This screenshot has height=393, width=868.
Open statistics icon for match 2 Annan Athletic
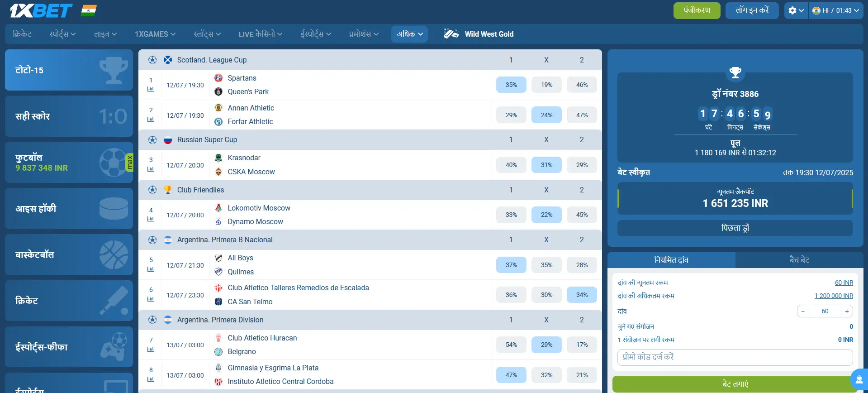pyautogui.click(x=151, y=120)
